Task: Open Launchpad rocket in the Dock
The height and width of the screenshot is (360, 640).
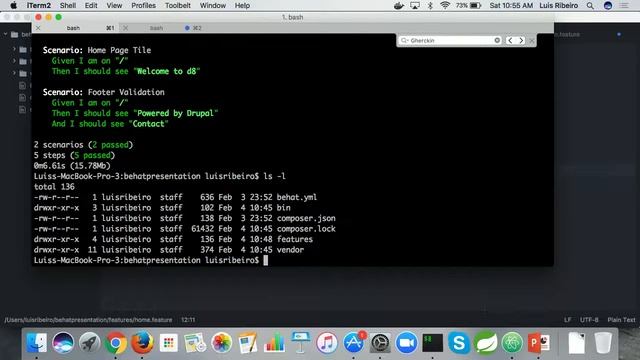Action: [x=89, y=343]
